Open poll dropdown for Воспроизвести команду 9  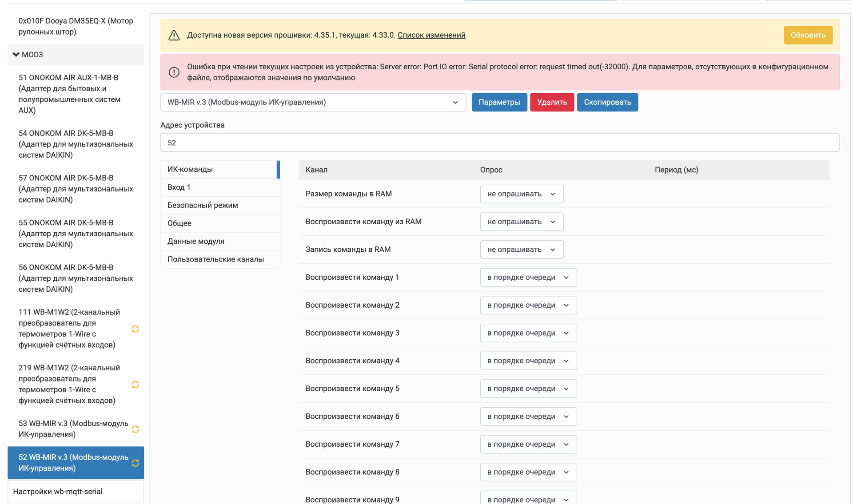pyautogui.click(x=528, y=497)
